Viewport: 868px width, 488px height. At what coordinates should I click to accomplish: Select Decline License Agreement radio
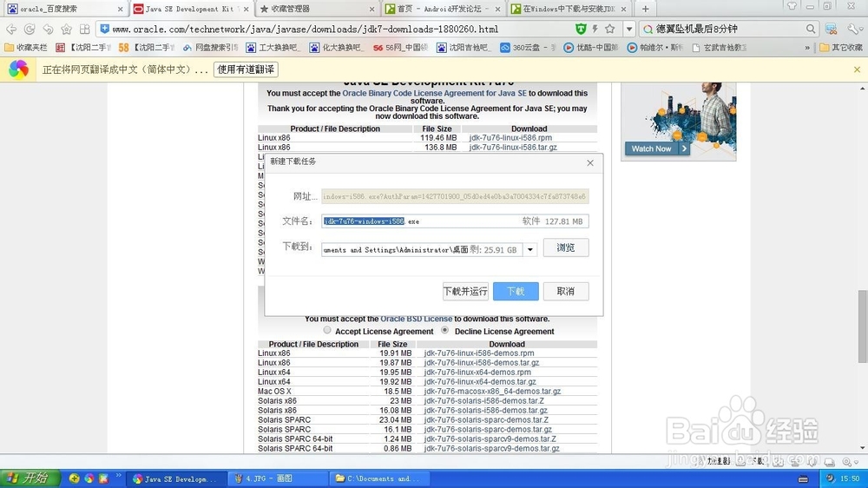click(x=444, y=330)
